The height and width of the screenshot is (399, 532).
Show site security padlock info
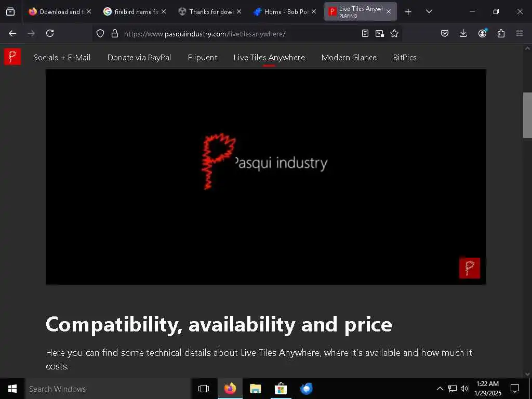click(x=115, y=33)
